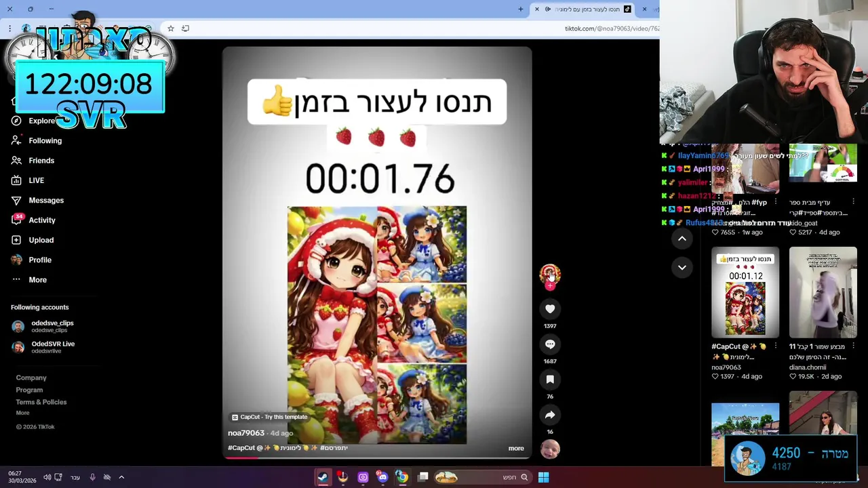Save video with the bookmark icon

pos(550,380)
